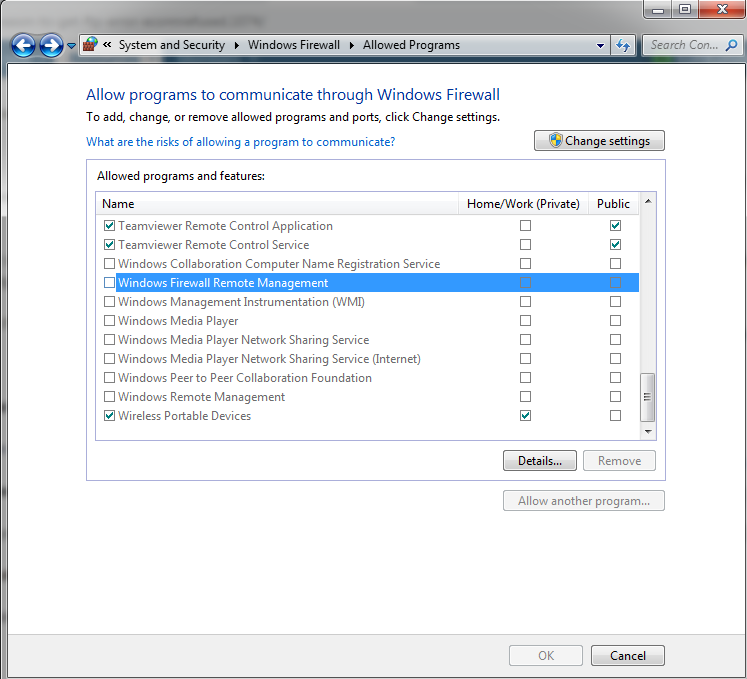Toggle Public box for Teamviewer Remote Control Service
Viewport: 747px width, 679px height.
(x=616, y=244)
